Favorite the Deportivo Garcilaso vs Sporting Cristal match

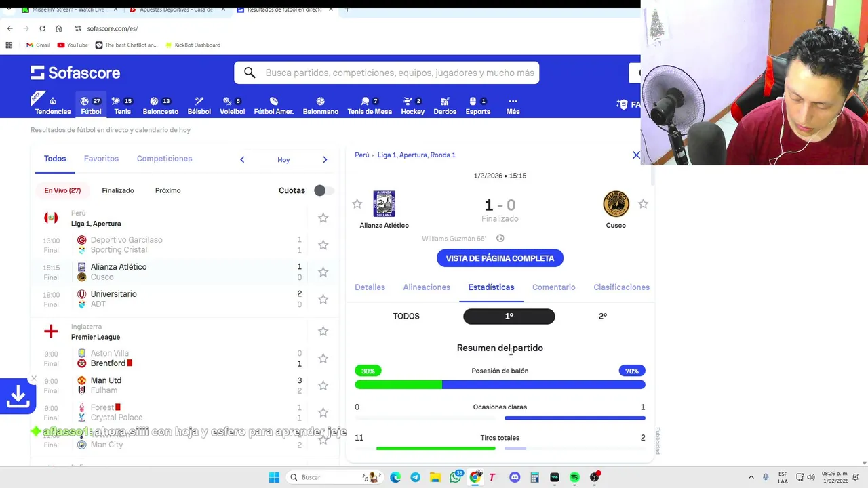pos(323,245)
